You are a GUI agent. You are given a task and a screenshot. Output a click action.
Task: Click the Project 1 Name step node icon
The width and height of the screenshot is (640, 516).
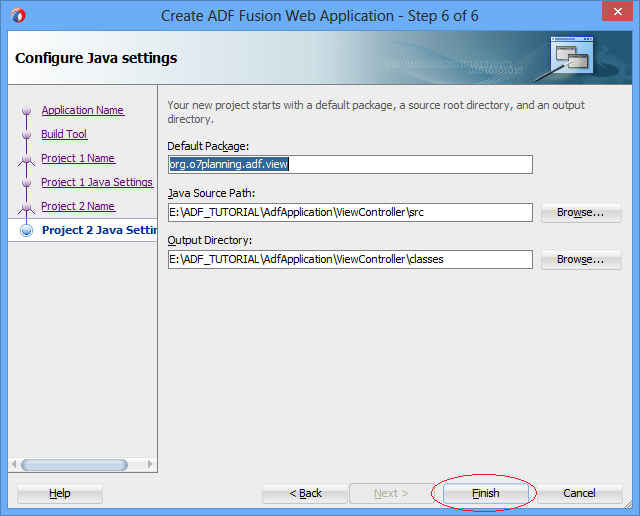[x=27, y=159]
